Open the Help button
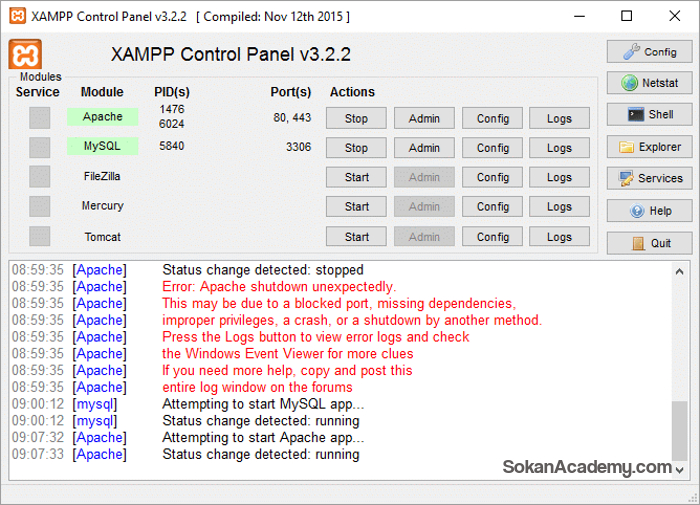The image size is (700, 505). coord(649,210)
